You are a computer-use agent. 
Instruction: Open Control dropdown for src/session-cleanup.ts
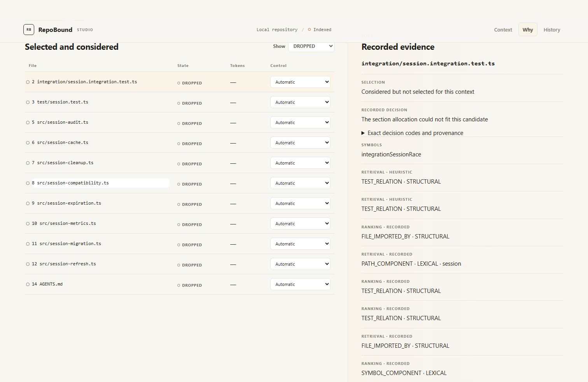coord(300,163)
